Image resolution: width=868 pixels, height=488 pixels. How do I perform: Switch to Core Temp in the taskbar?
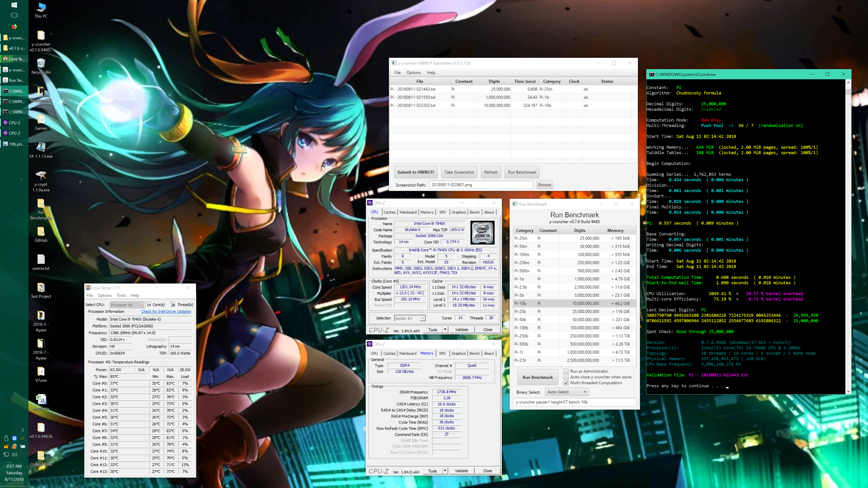pos(14,59)
